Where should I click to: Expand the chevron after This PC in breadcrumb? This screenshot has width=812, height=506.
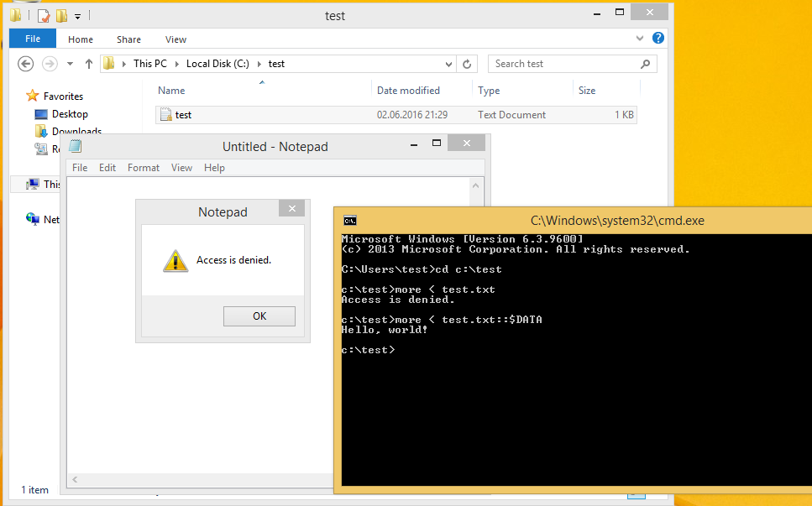pyautogui.click(x=176, y=64)
